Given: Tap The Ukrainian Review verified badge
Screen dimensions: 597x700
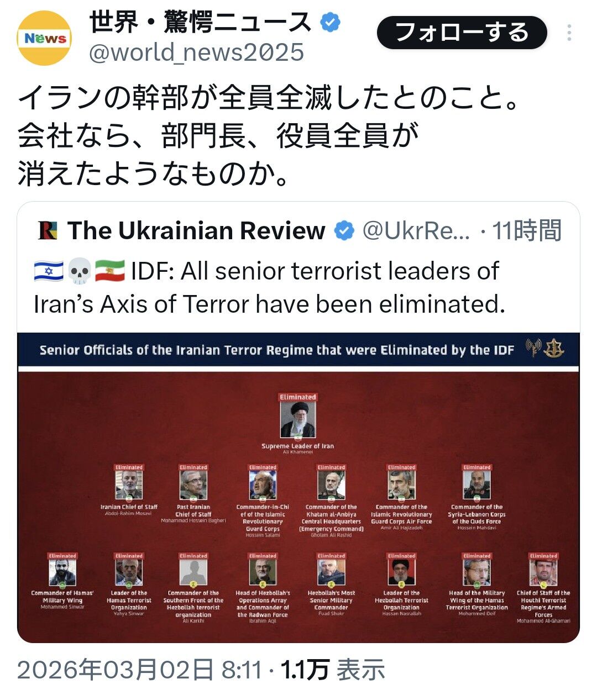Looking at the screenshot, I should point(344,231).
